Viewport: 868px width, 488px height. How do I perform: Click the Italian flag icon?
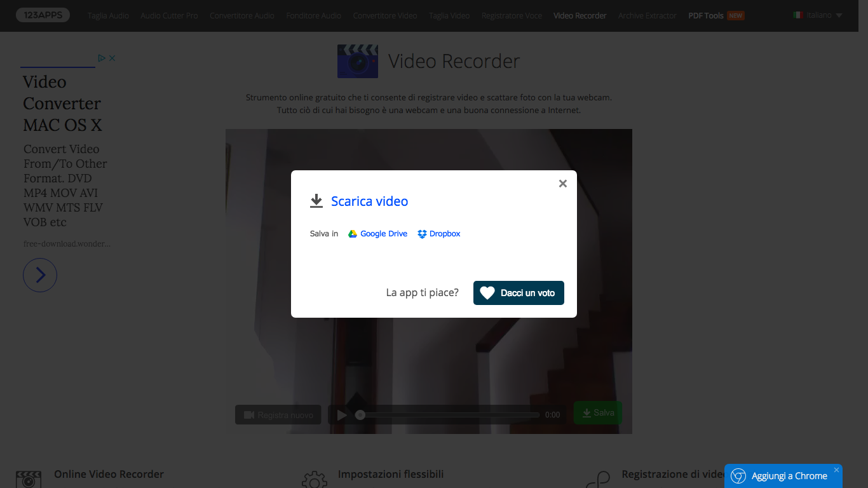point(797,15)
